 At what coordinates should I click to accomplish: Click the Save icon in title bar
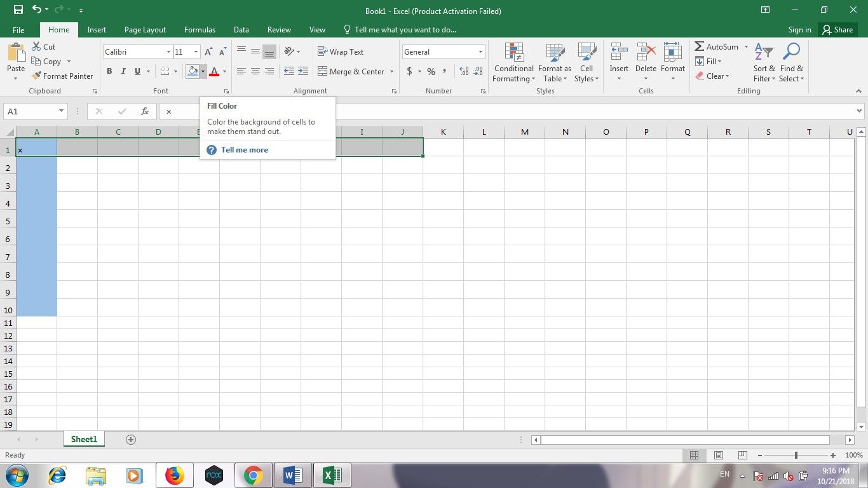coord(18,10)
